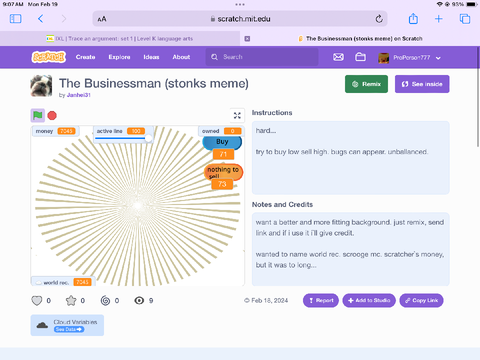Image resolution: width=480 pixels, height=360 pixels.
Task: Reload the page with the refresh icon
Action: (x=379, y=19)
